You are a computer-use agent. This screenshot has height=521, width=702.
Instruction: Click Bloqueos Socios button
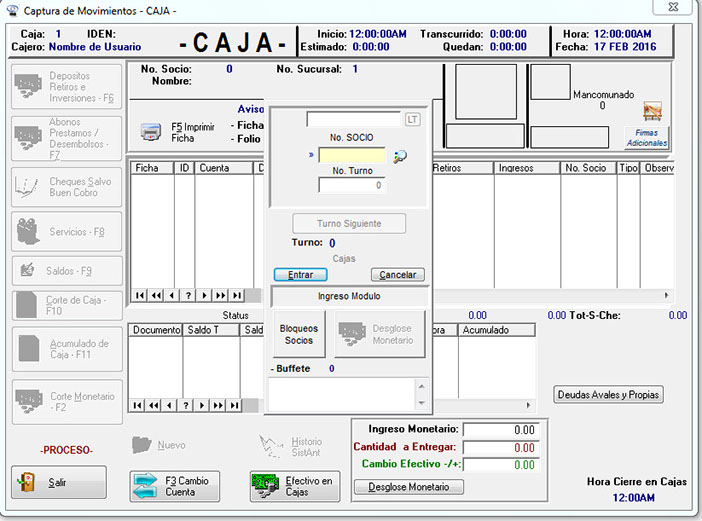click(299, 335)
